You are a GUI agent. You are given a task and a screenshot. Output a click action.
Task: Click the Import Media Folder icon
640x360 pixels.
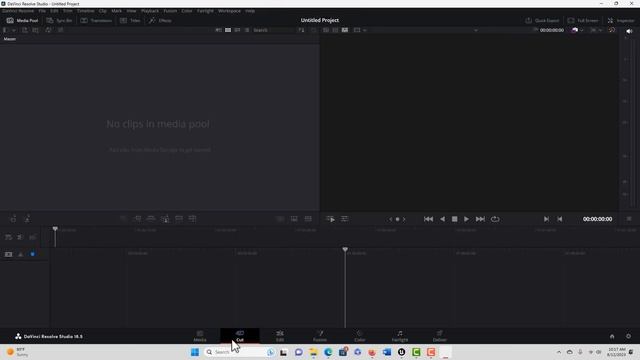(36, 30)
